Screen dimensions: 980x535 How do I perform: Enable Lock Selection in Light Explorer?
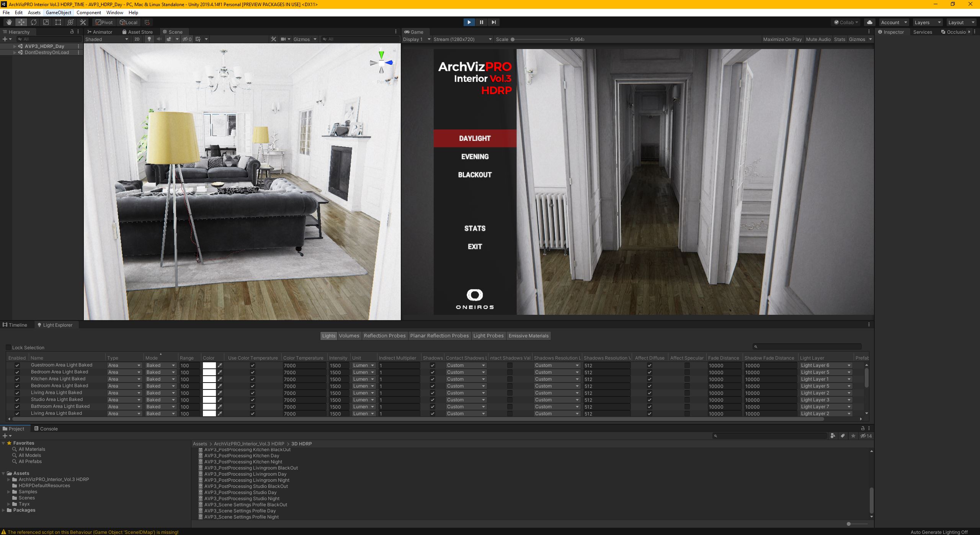8,347
